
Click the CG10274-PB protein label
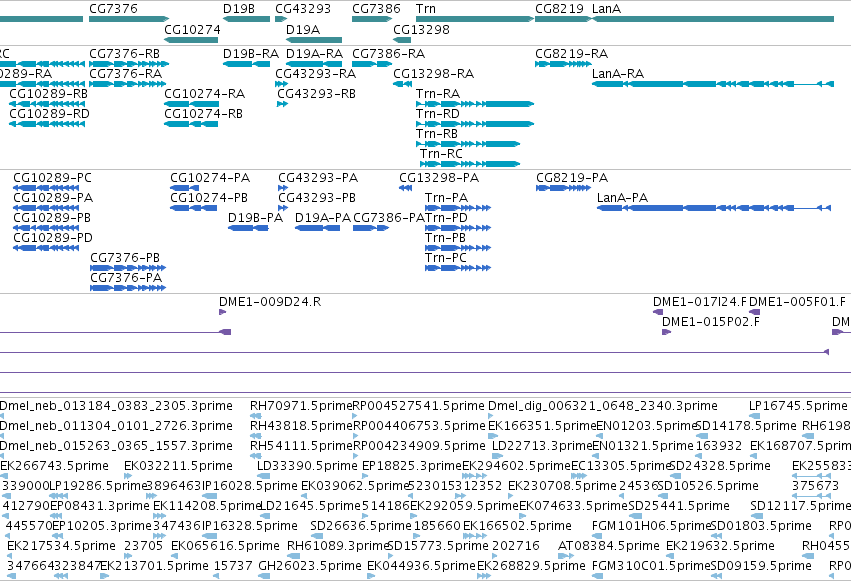tap(209, 198)
